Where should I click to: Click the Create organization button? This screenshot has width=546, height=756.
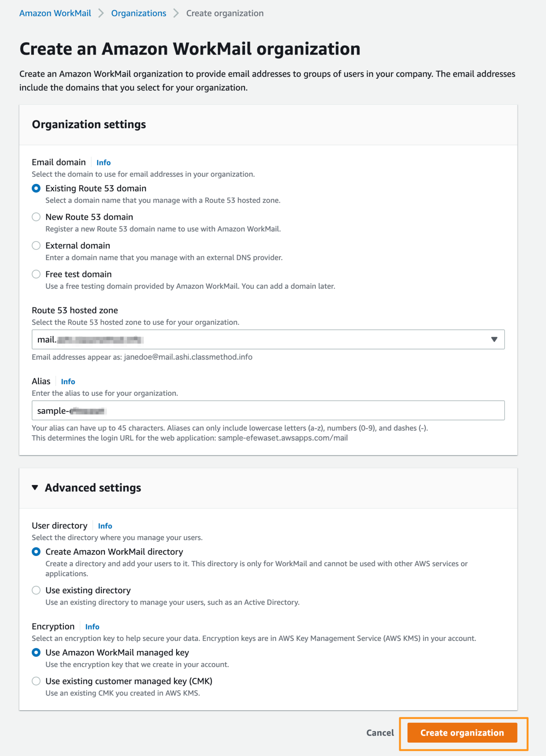coord(463,733)
